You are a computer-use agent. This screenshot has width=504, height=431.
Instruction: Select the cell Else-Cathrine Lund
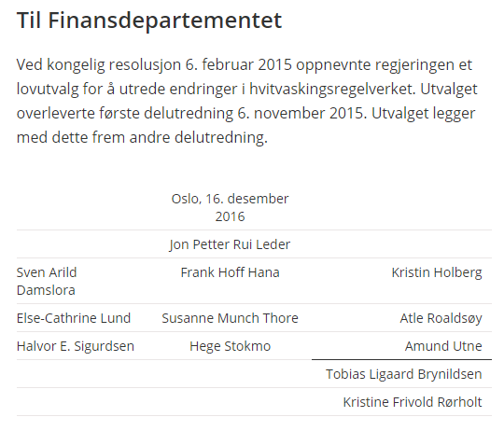click(74, 318)
